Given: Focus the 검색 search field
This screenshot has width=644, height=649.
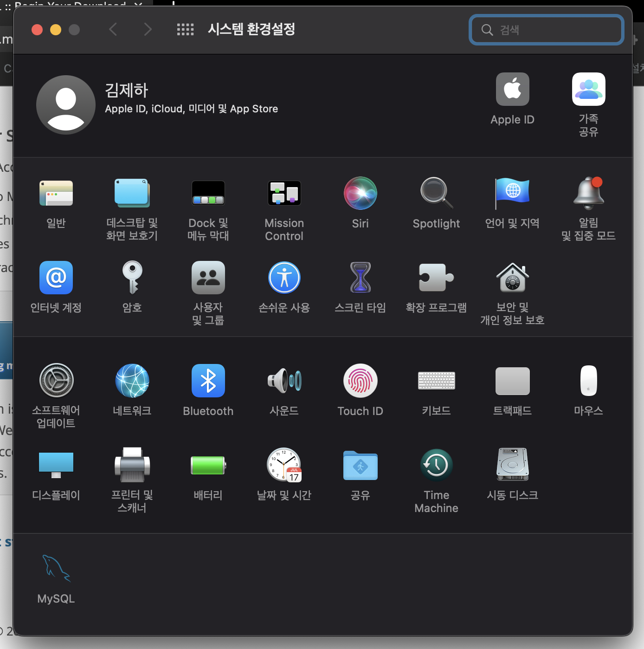Looking at the screenshot, I should click(547, 30).
